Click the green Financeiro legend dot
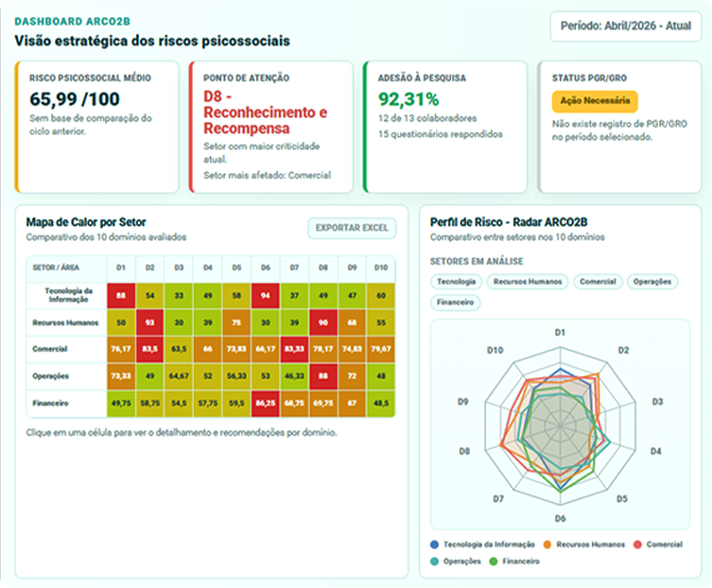 coord(494,562)
